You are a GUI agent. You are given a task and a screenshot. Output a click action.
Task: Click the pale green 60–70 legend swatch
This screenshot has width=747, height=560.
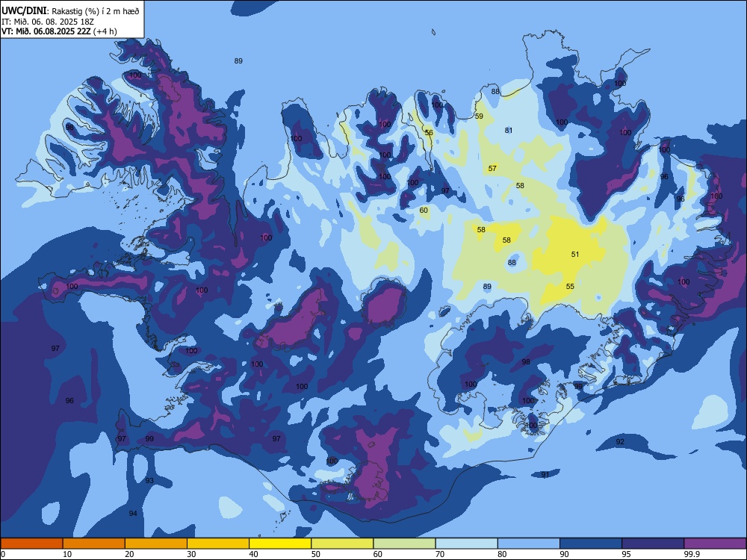click(404, 544)
